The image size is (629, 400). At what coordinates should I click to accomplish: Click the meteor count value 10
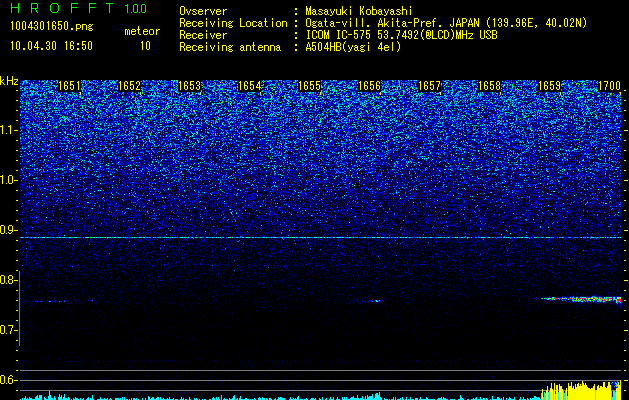145,46
